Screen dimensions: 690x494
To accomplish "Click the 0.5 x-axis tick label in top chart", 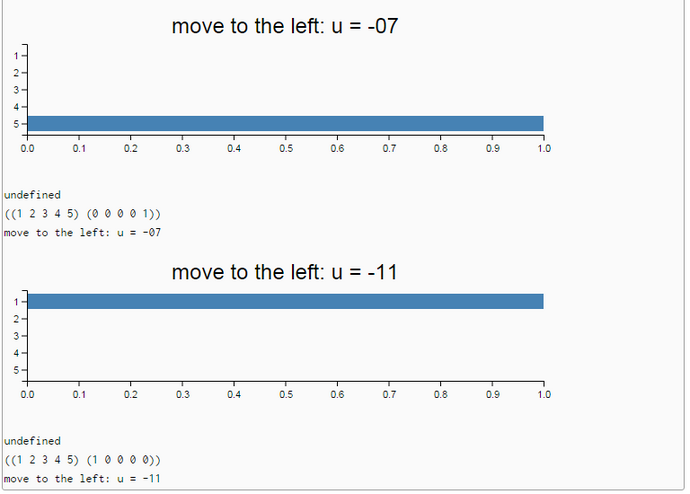I will coord(286,148).
